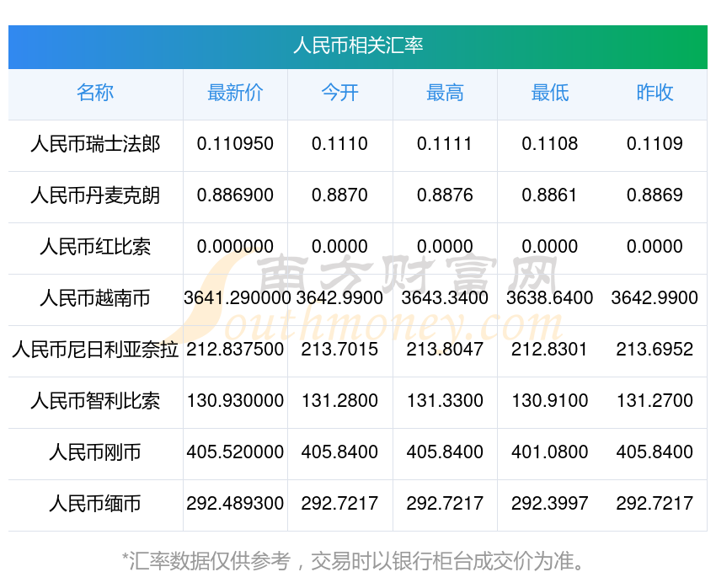Click the 人民币智利比索 row name

click(95, 401)
